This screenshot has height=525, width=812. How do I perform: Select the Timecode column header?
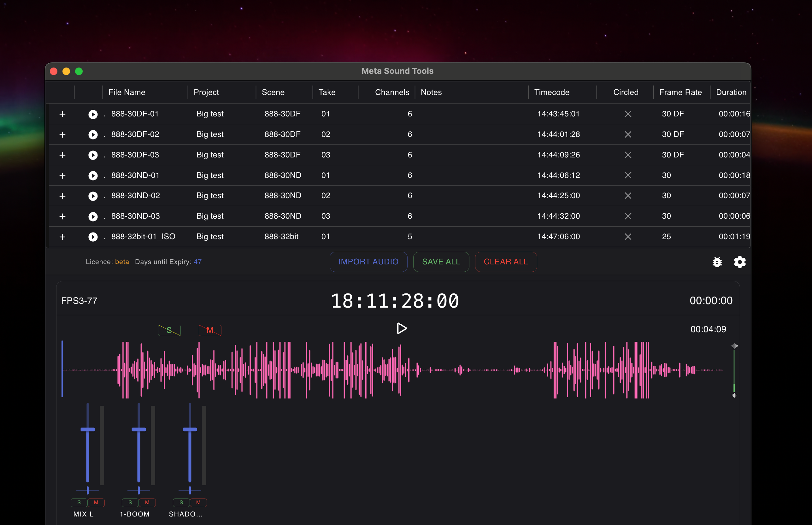[551, 92]
